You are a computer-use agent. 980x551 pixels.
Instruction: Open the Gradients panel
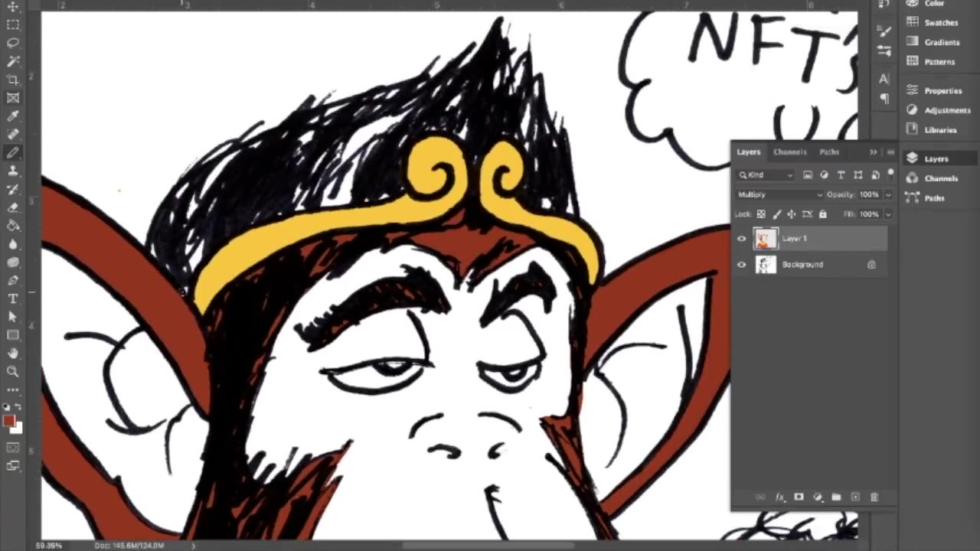click(x=934, y=42)
